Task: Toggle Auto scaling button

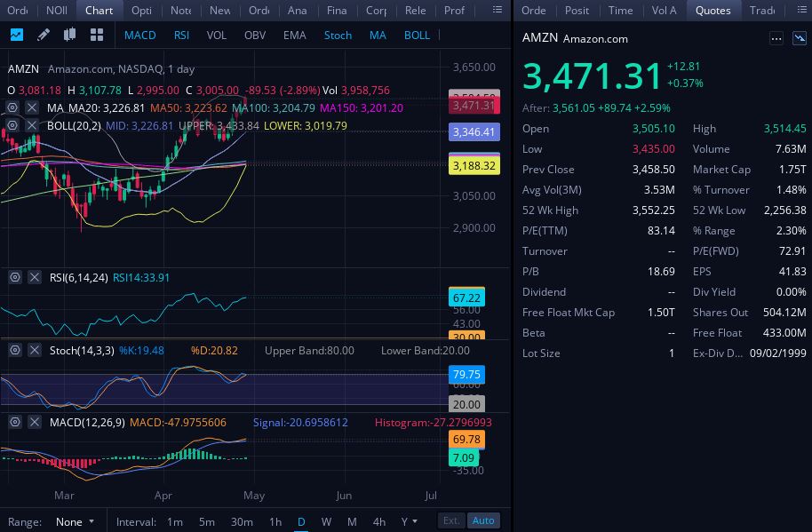Action: click(x=483, y=520)
